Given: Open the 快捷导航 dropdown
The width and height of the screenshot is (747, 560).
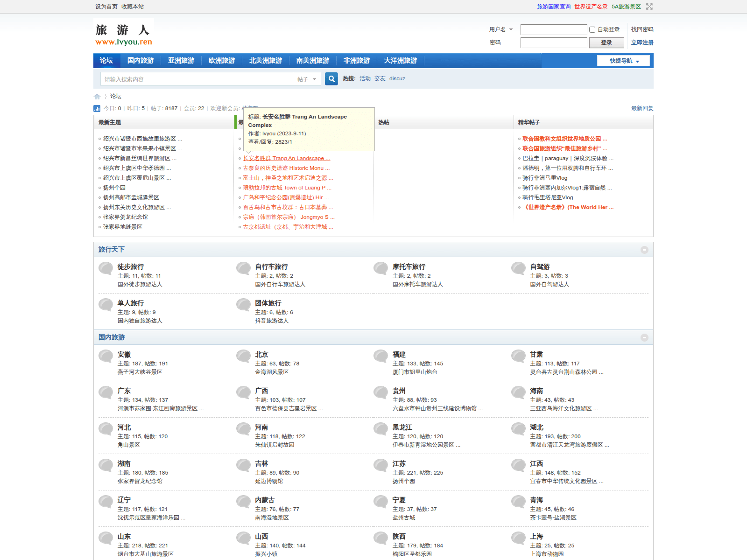Looking at the screenshot, I should click(623, 61).
